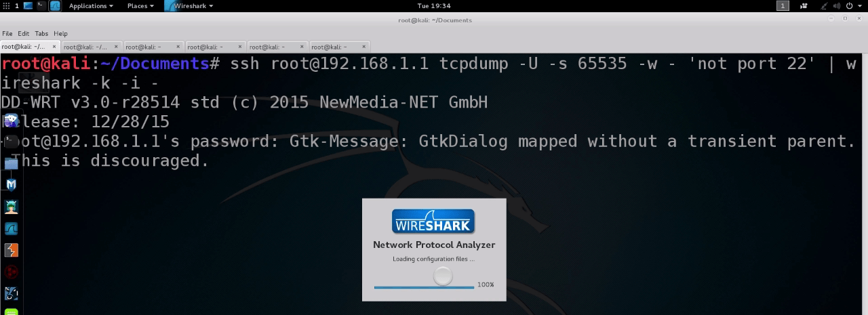
Task: Click the blue dock icon below the red one
Action: coord(11,293)
